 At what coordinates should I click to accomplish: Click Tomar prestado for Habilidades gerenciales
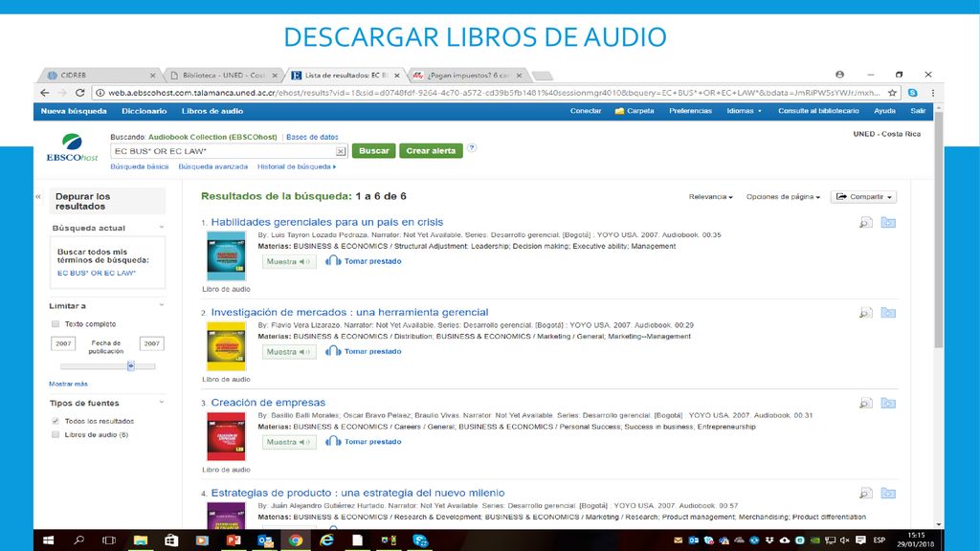[363, 261]
